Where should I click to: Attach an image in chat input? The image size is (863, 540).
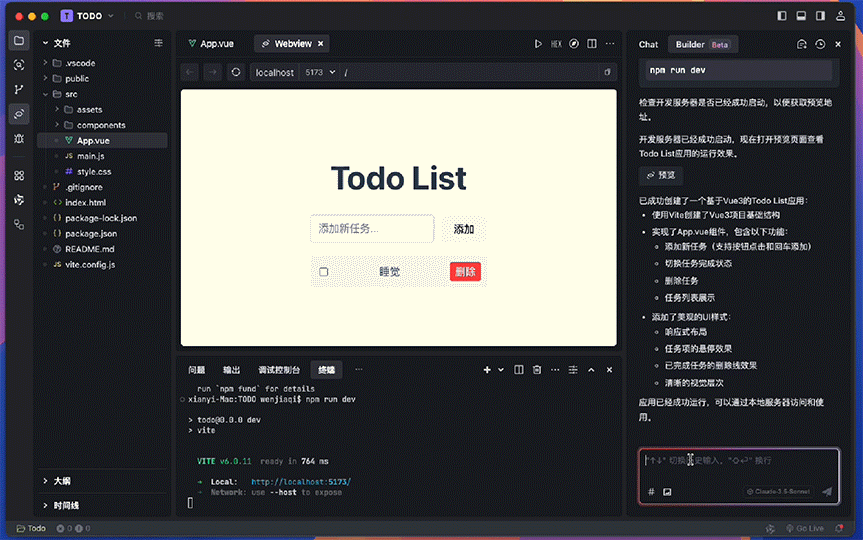(667, 492)
